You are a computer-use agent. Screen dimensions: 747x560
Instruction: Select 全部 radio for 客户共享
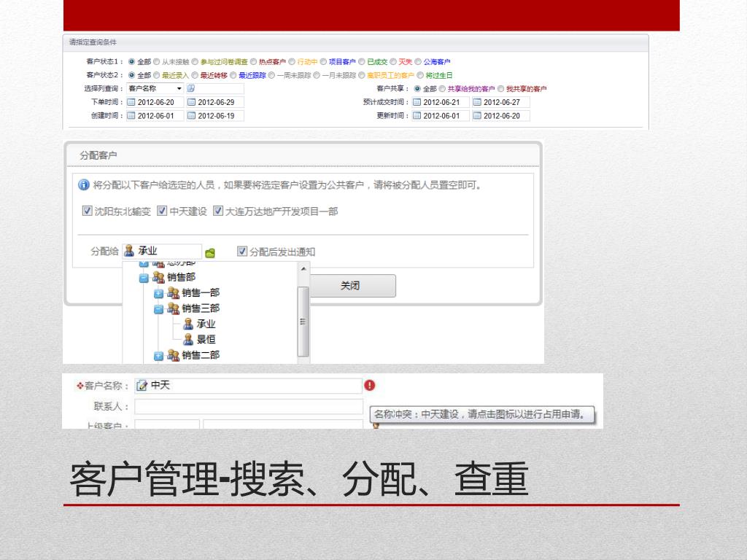coord(417,88)
